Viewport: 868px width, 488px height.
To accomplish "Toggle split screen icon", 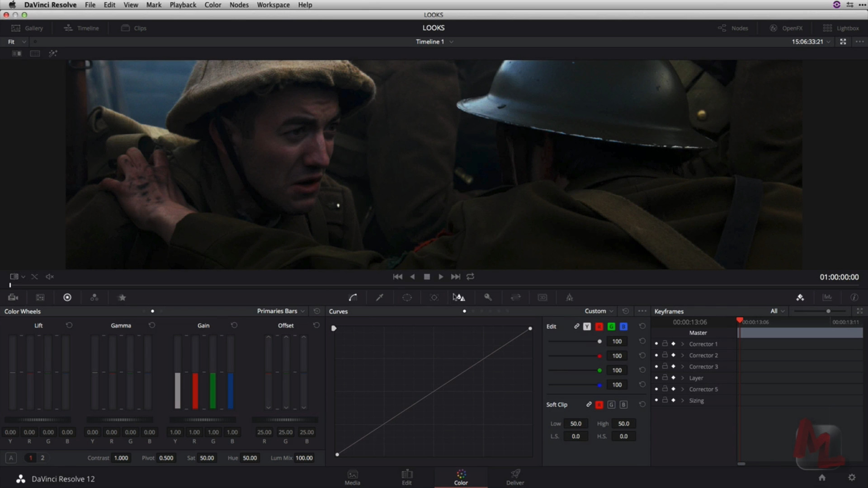I will click(35, 53).
